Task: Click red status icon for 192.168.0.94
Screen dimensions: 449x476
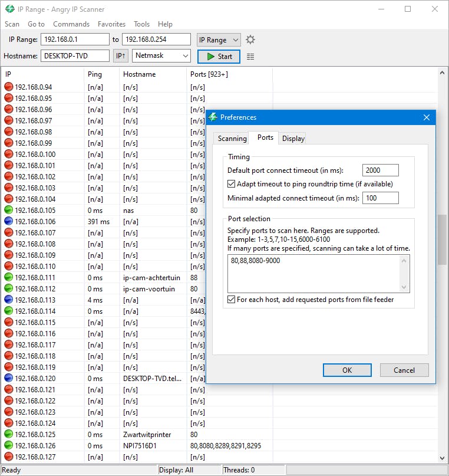Action: 9,87
